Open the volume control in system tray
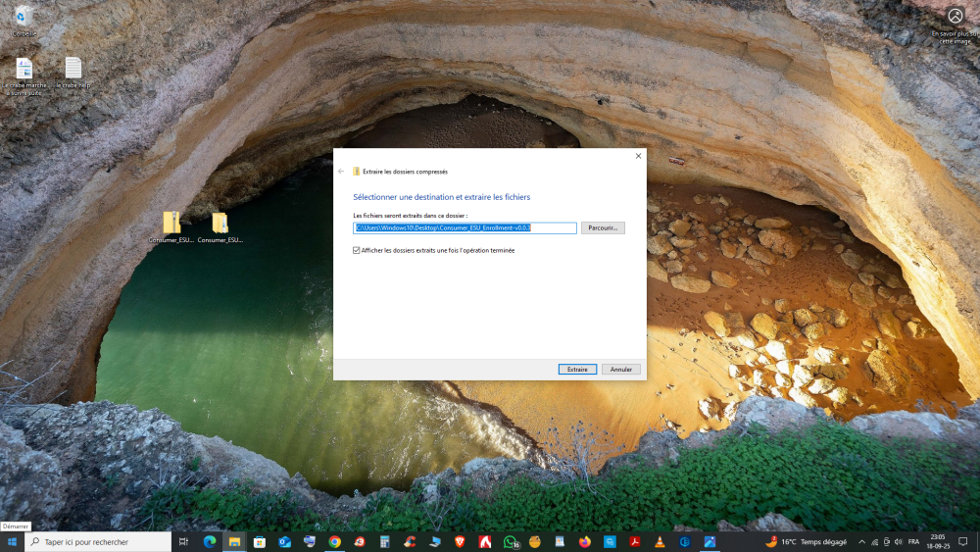The image size is (980, 552). coord(899,541)
